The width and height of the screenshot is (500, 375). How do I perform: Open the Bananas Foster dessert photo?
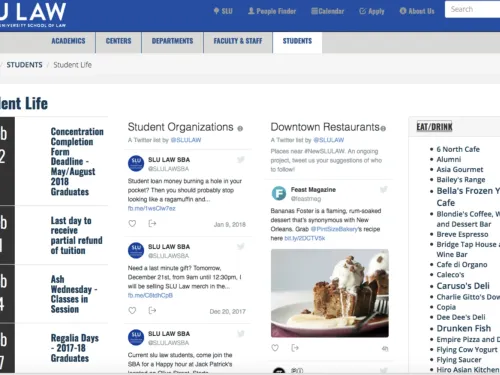coord(330,293)
